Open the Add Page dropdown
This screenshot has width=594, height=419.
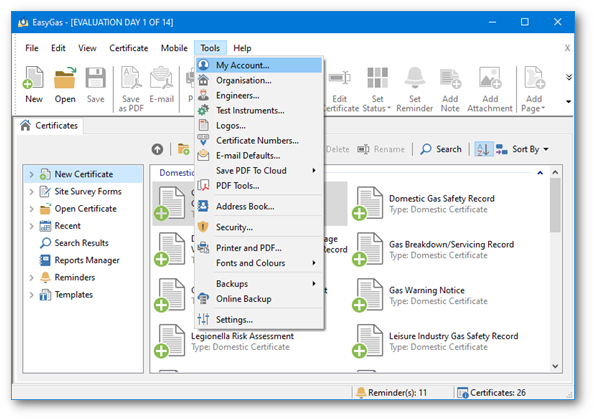coord(533,89)
